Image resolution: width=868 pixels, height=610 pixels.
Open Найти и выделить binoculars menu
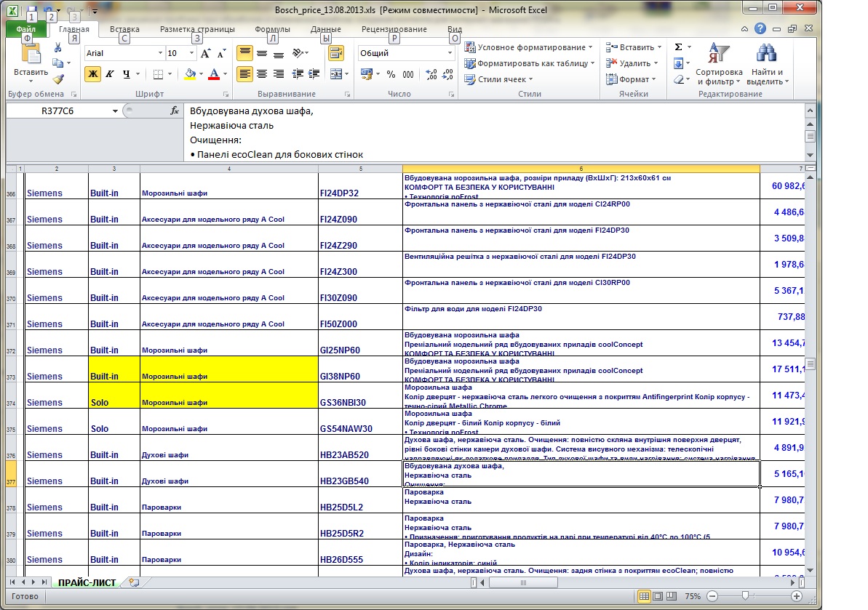point(768,64)
